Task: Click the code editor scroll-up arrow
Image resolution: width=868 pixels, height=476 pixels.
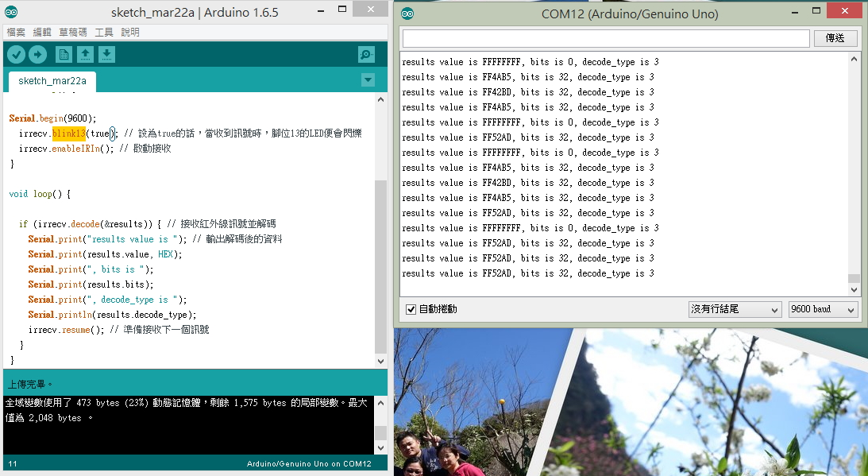Action: [380, 100]
